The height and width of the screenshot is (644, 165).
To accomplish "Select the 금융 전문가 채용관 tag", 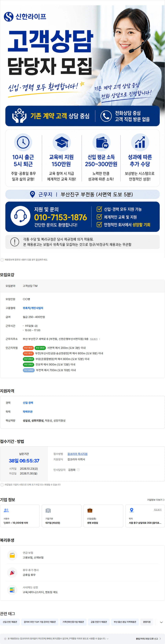I will pyautogui.click(x=99, y=622).
